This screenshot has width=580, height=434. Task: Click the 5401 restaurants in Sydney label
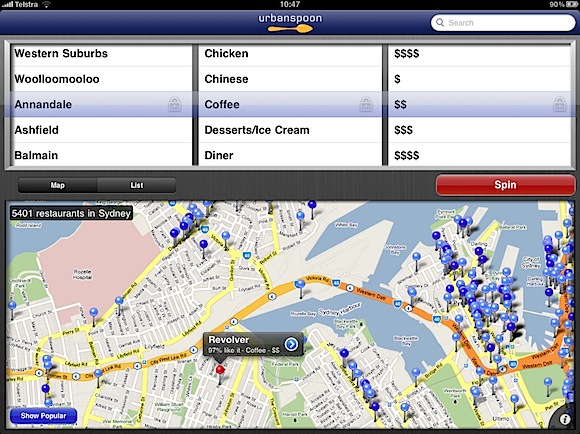(x=71, y=213)
